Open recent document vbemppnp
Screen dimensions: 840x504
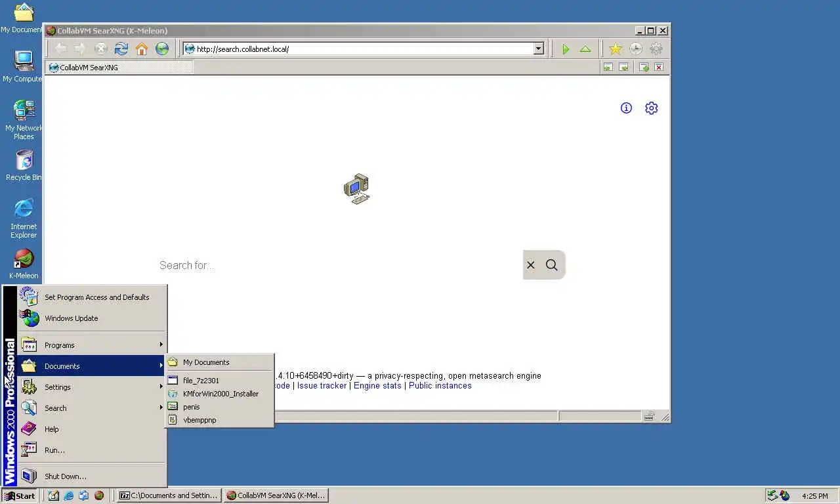219,420
